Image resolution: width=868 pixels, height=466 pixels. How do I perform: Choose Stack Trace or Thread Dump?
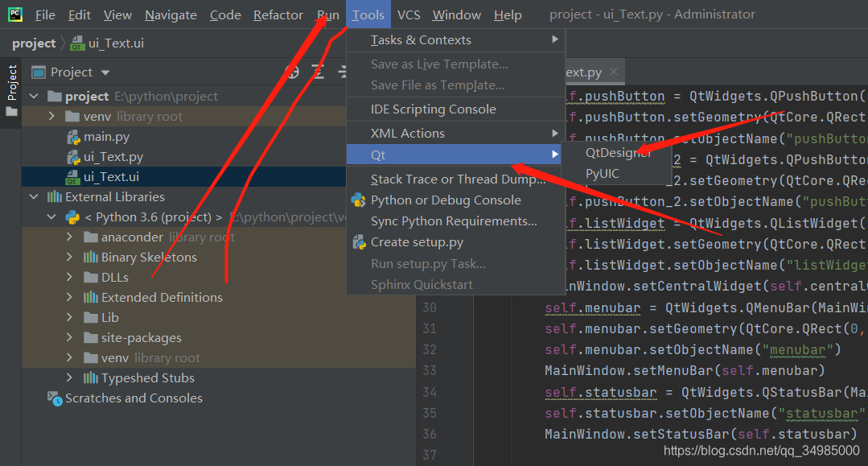[455, 179]
